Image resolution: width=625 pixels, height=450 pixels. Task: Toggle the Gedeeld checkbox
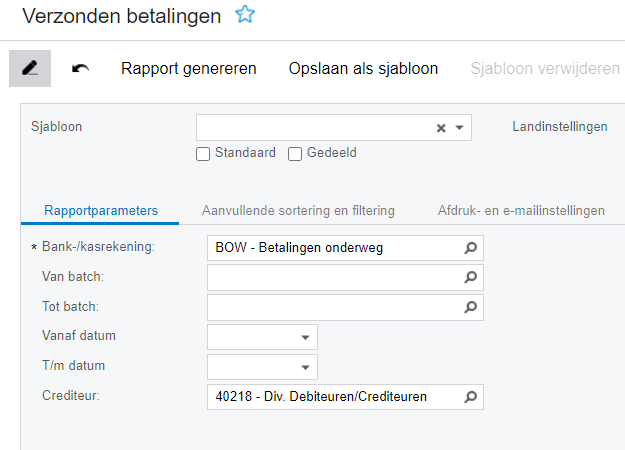coord(295,154)
